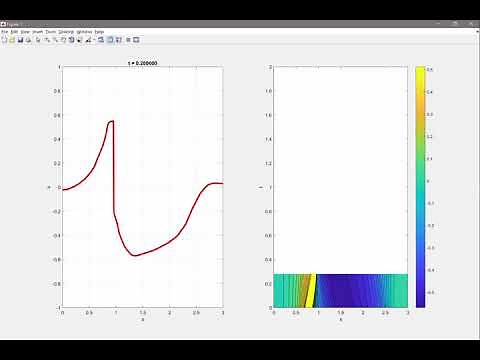Open the Window menu

click(x=84, y=32)
